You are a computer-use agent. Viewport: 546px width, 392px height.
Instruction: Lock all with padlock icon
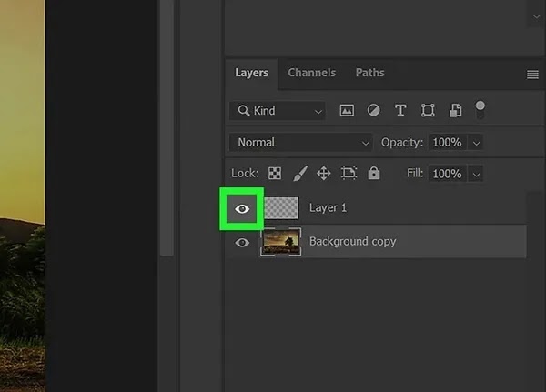[374, 173]
